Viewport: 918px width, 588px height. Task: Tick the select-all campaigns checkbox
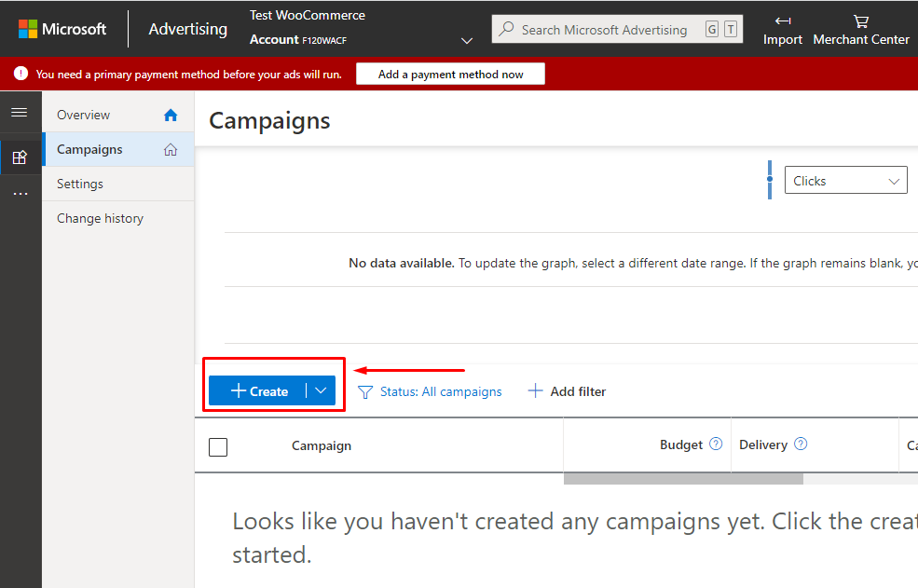[218, 447]
